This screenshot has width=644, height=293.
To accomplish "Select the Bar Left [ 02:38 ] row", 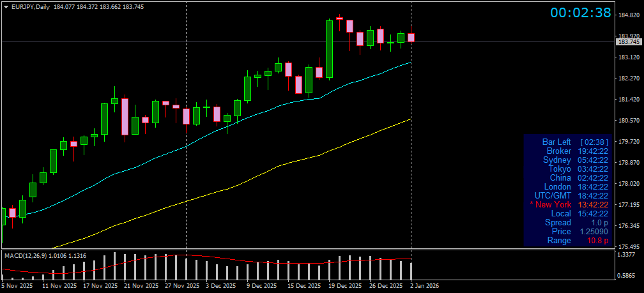I will [575, 142].
